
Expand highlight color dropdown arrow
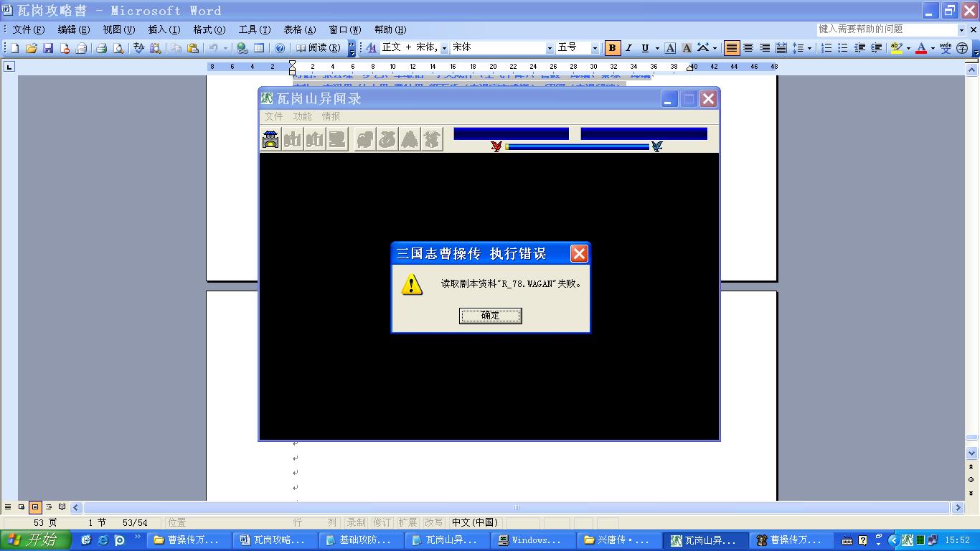(x=908, y=48)
